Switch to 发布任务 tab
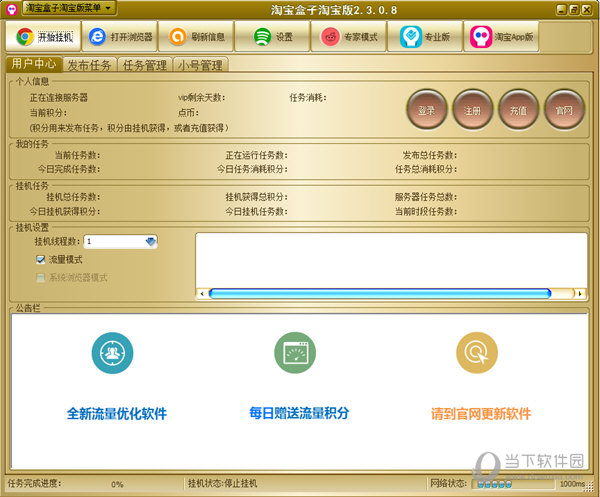600x497 pixels. pos(90,65)
